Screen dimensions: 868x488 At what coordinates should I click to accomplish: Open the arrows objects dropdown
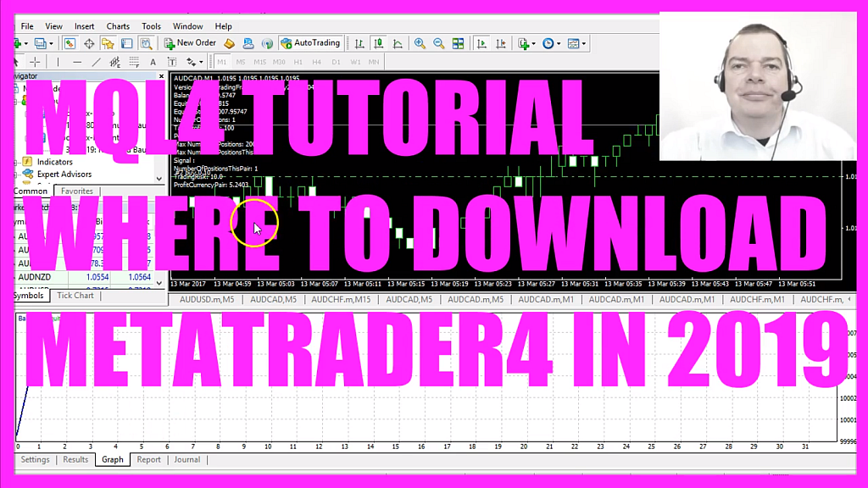tap(194, 62)
